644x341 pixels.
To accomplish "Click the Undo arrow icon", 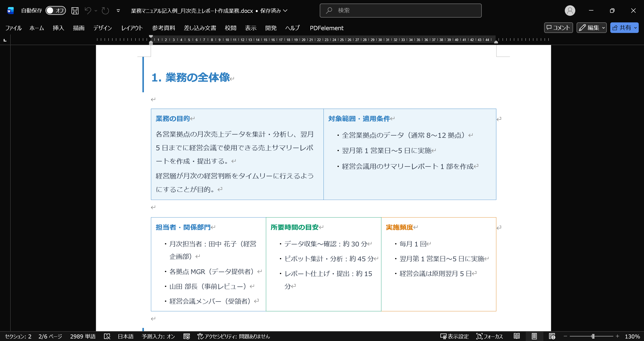I will point(88,11).
